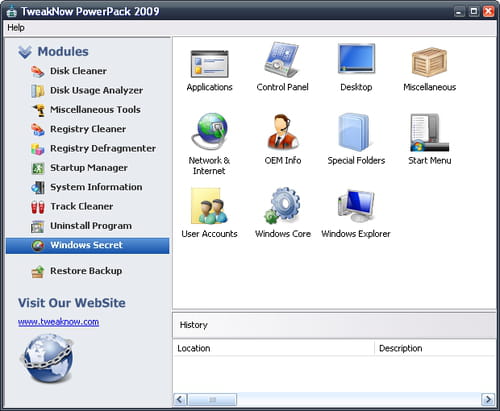The image size is (500, 411).
Task: Open the Startup Manager module
Action: click(88, 168)
